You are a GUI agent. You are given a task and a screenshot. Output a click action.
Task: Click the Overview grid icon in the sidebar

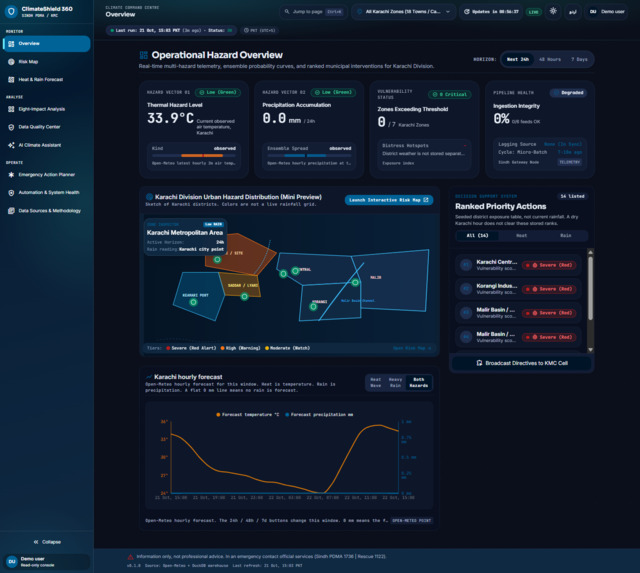pyautogui.click(x=11, y=44)
